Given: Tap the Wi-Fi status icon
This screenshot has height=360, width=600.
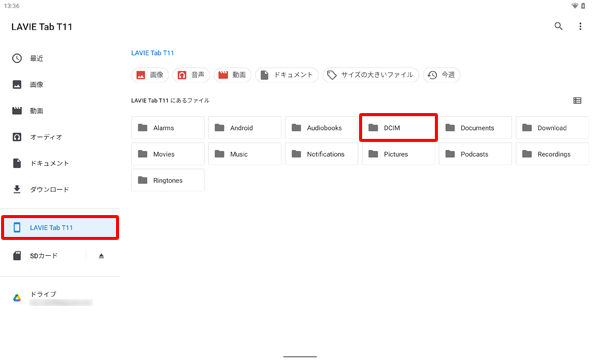Looking at the screenshot, I should [x=574, y=6].
